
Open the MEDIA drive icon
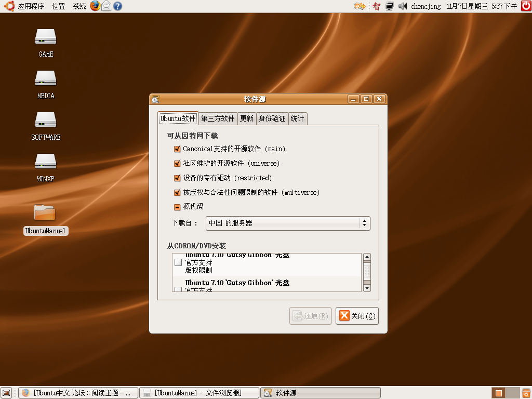pyautogui.click(x=46, y=78)
